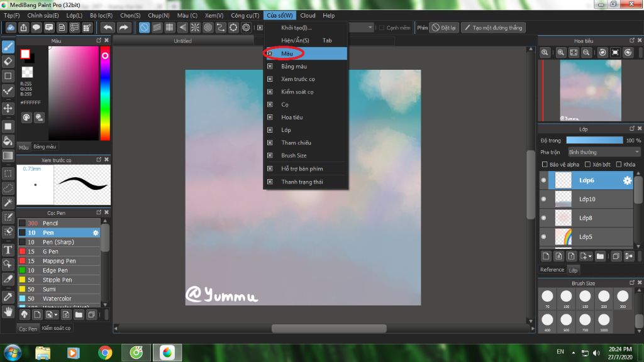
Task: Open Pen brush settings gear
Action: (96, 233)
